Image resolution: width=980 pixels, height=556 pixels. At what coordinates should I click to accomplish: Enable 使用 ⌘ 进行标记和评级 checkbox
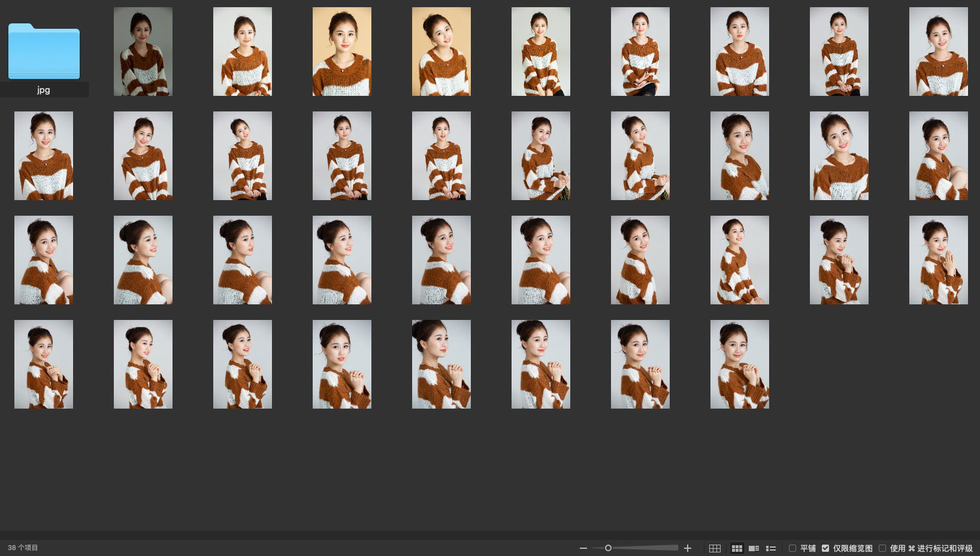point(882,548)
